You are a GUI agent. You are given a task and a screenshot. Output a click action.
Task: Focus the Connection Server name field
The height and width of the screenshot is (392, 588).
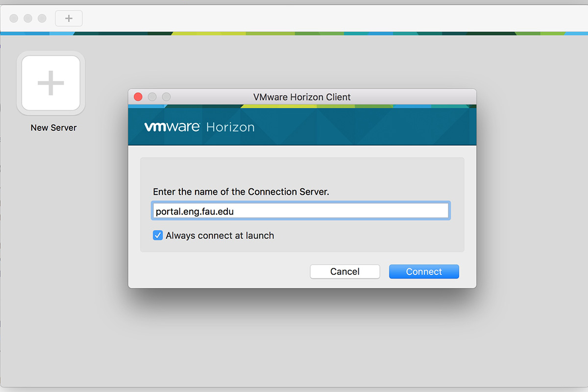300,211
